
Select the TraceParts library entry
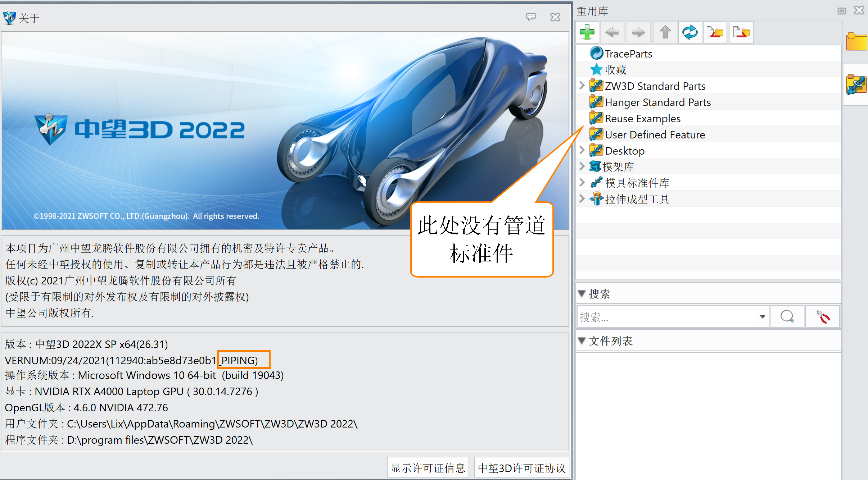click(x=628, y=54)
